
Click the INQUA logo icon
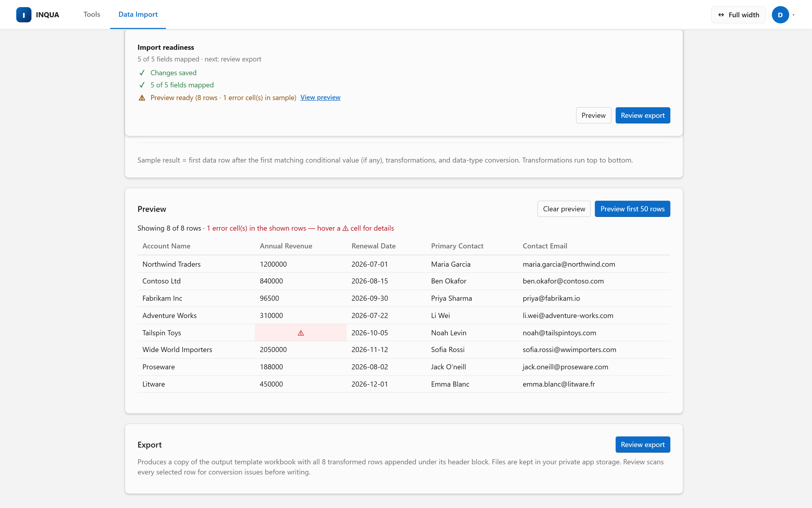point(24,15)
